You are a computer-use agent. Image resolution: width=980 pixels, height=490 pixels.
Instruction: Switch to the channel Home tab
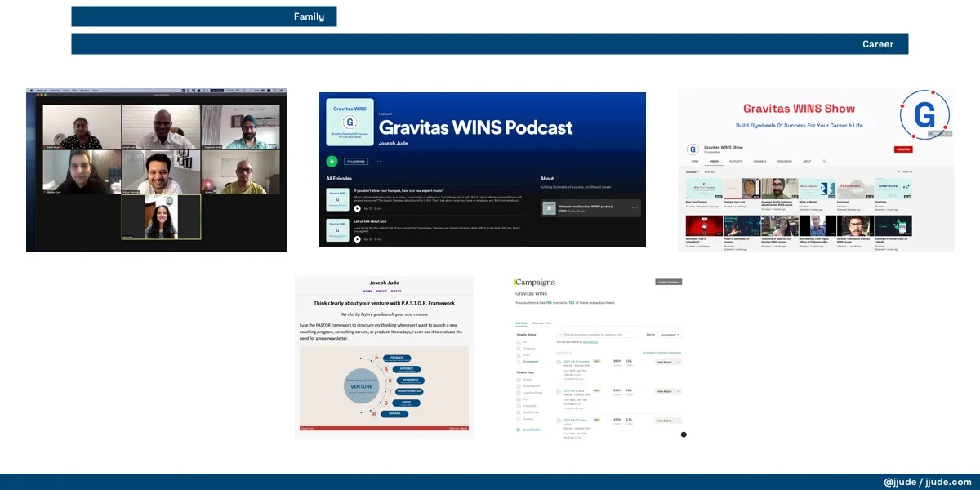696,162
